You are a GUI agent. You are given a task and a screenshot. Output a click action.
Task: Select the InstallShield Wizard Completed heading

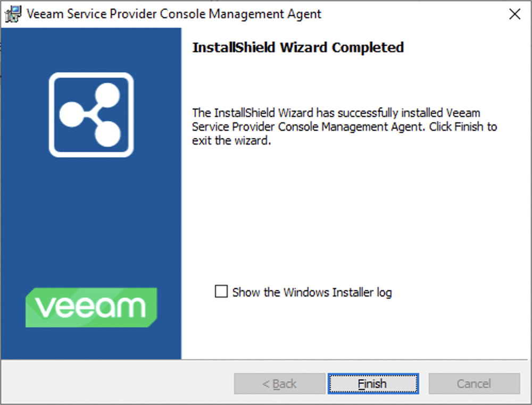pyautogui.click(x=298, y=47)
